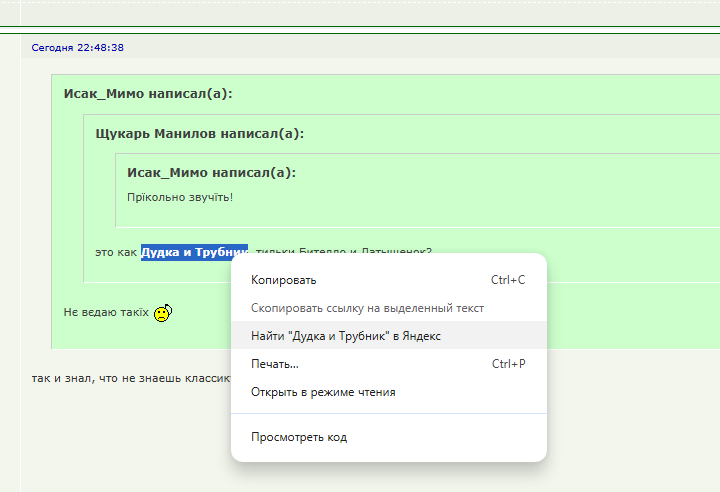The height and width of the screenshot is (492, 720).
Task: Open the Печать... menu entry
Action: coord(274,364)
